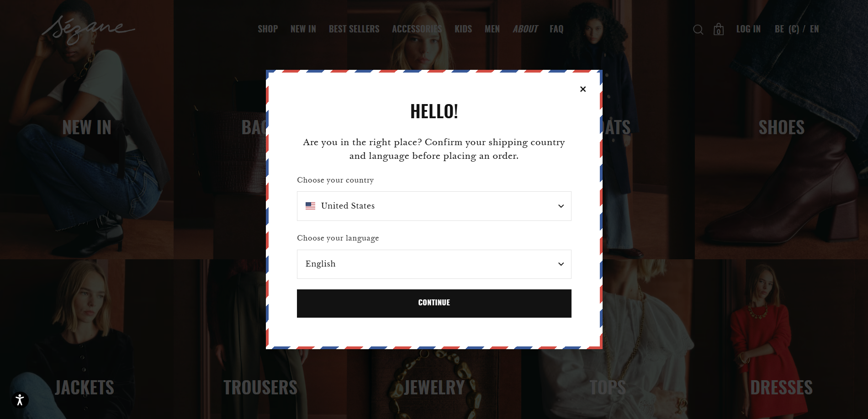Expand the language dropdown chevron
Screen dimensions: 868x419
pos(561,264)
